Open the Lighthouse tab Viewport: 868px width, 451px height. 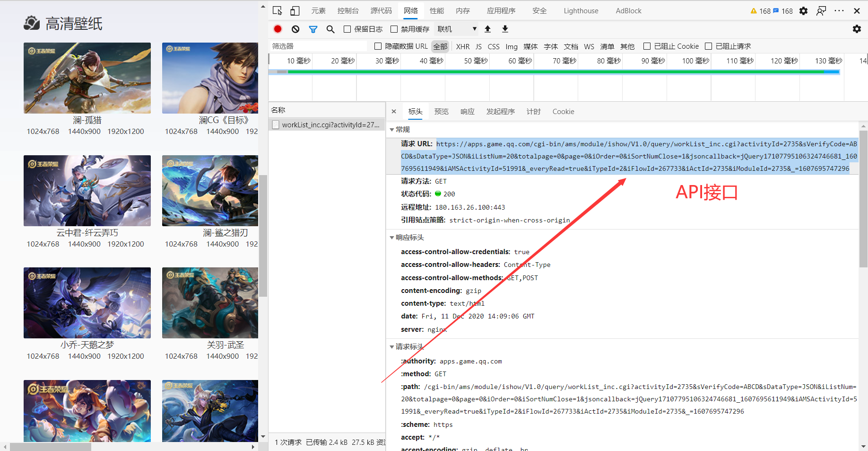tap(581, 10)
